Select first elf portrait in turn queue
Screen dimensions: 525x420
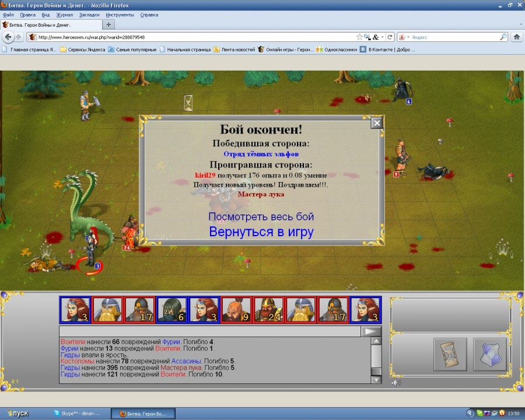75,310
